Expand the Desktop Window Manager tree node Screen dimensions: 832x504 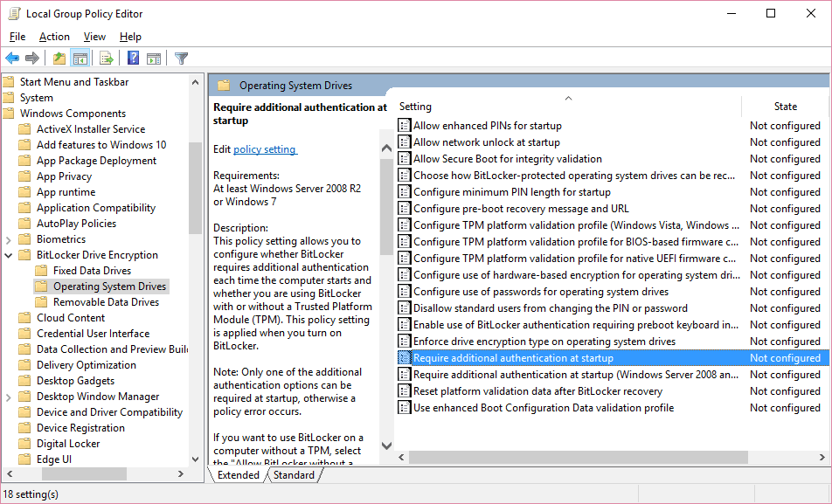click(9, 397)
